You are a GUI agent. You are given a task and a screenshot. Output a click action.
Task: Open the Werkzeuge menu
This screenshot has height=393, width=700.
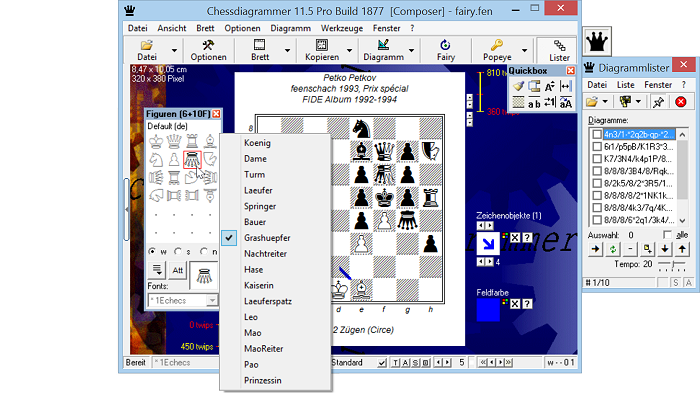(x=342, y=28)
